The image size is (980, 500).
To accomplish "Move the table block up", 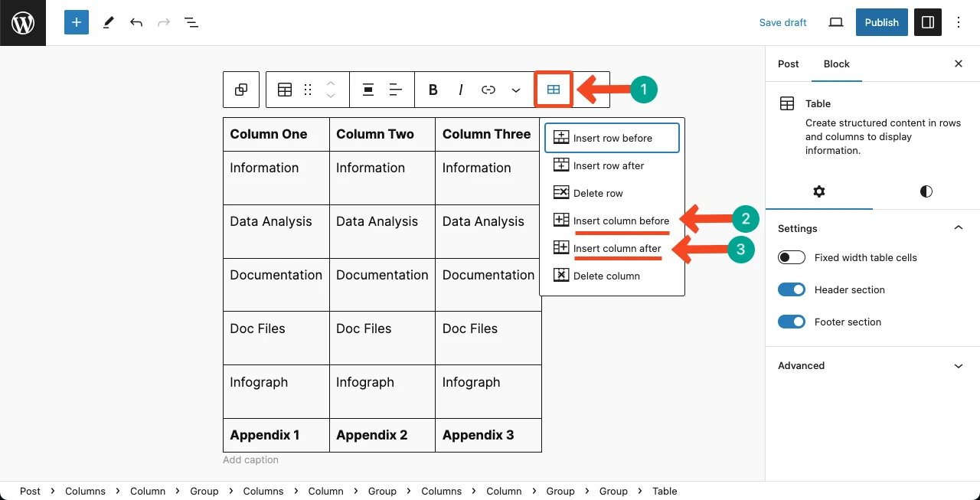I will (331, 83).
